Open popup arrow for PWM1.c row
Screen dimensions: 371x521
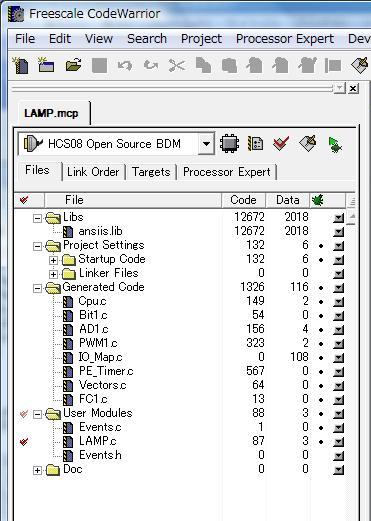[338, 344]
